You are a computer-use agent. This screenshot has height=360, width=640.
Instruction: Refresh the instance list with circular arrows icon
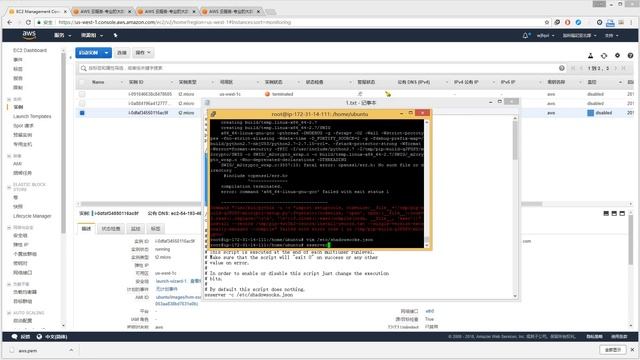[604, 55]
